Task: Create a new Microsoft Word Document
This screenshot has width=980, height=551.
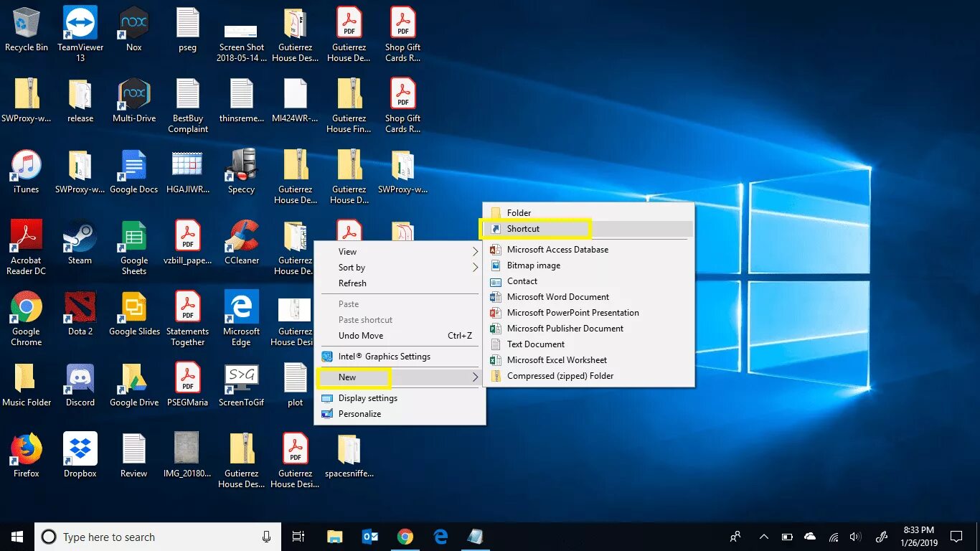Action: point(588,297)
